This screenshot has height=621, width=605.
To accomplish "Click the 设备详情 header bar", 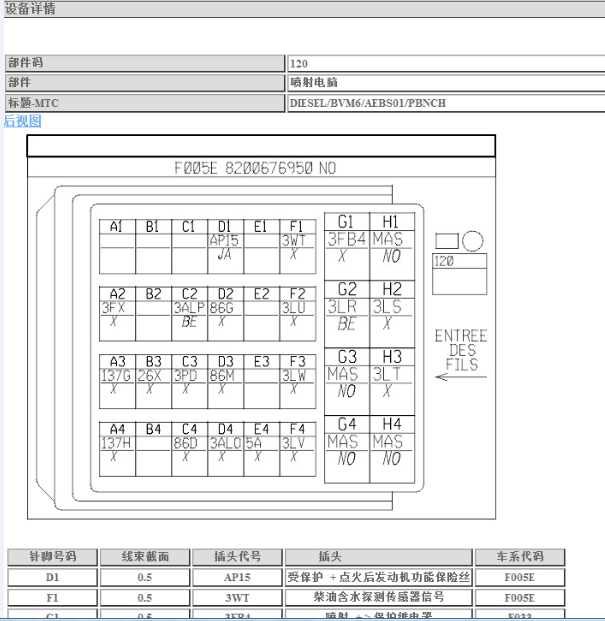I will (304, 9).
